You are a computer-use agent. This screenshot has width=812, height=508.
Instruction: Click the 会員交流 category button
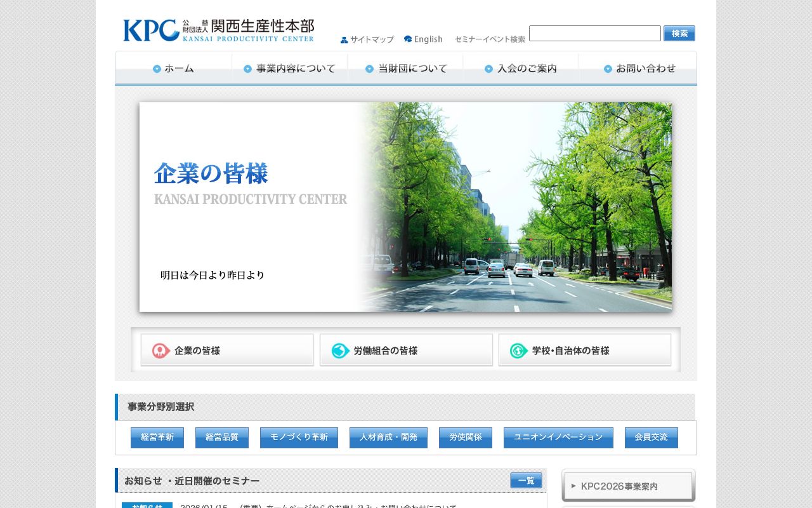tap(651, 438)
